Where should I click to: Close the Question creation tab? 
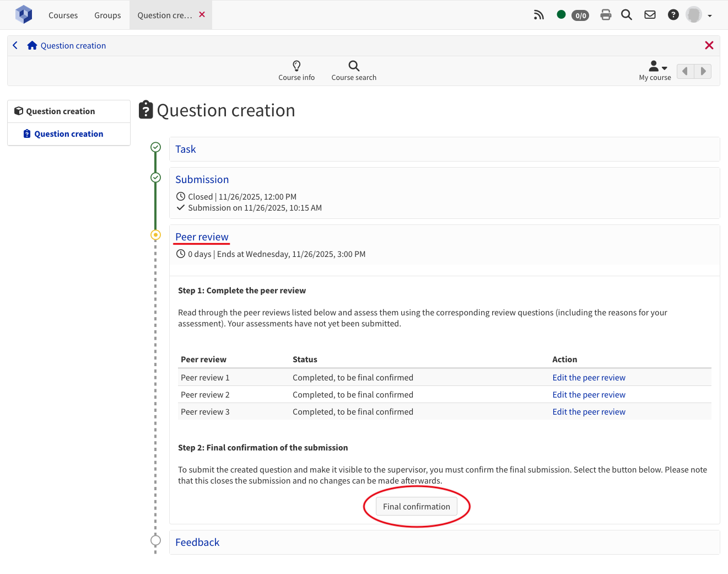[202, 14]
